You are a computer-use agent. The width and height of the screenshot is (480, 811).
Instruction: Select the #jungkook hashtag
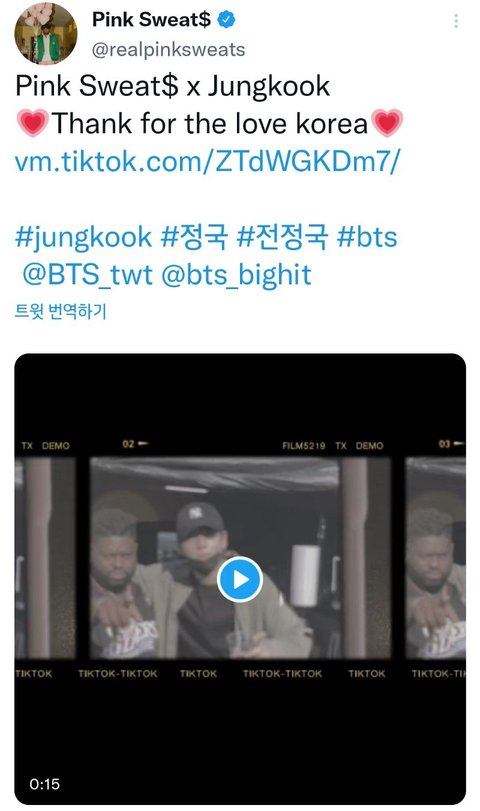(83, 237)
